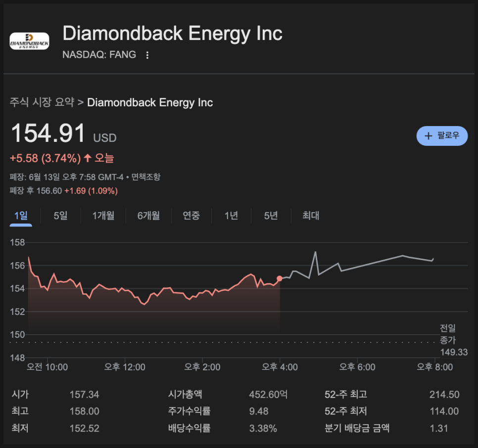Click the +5.58 (3.74%) change text

point(46,158)
